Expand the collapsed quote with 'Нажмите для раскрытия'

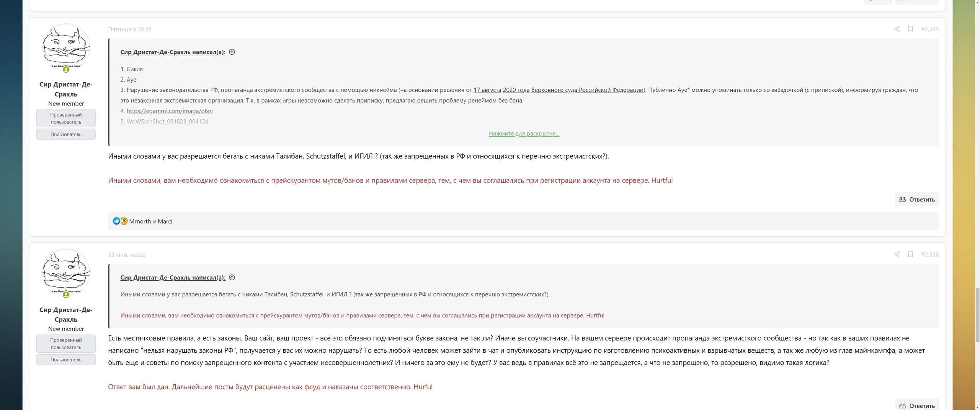524,133
